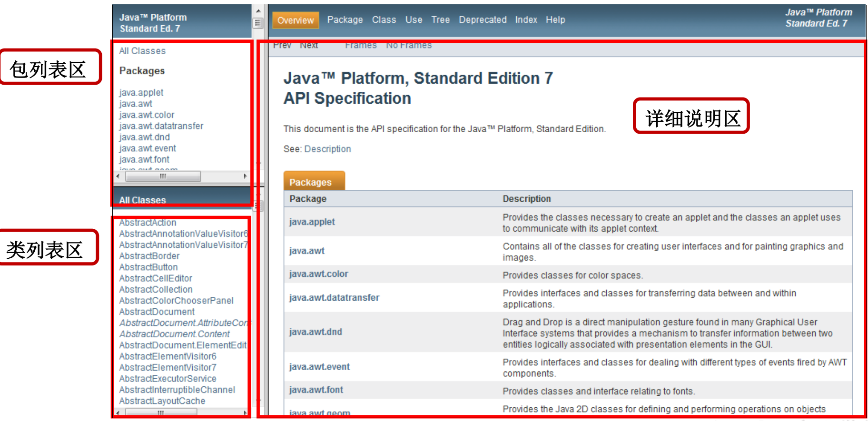868x421 pixels.
Task: Open the Package navigation item
Action: click(345, 20)
